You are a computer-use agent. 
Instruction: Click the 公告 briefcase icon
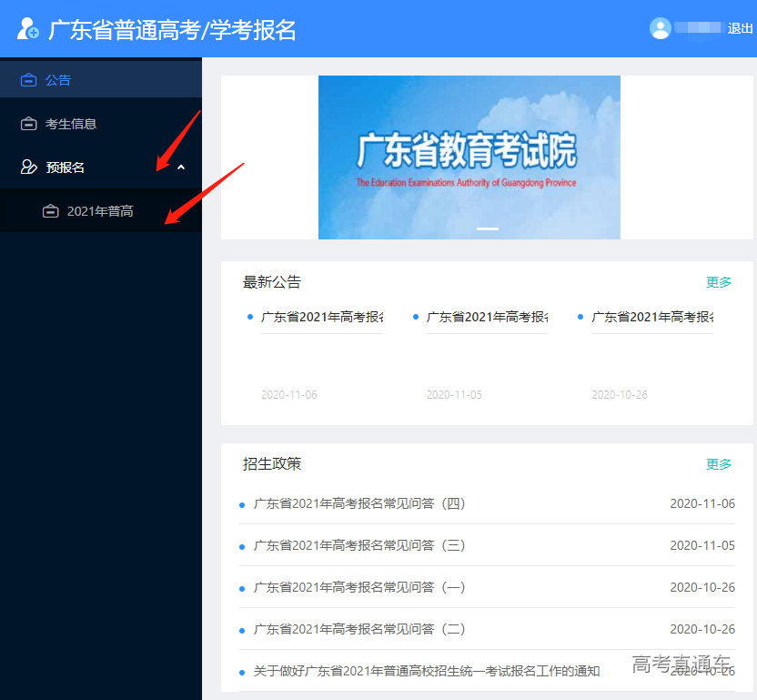click(29, 80)
